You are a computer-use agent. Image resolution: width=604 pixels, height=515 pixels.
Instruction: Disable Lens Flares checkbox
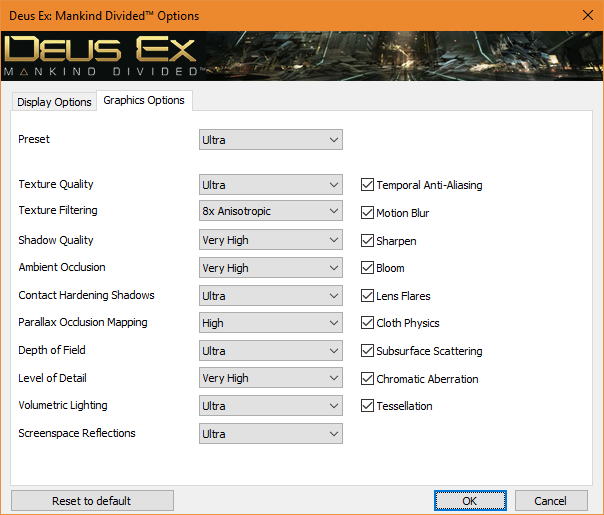point(367,296)
